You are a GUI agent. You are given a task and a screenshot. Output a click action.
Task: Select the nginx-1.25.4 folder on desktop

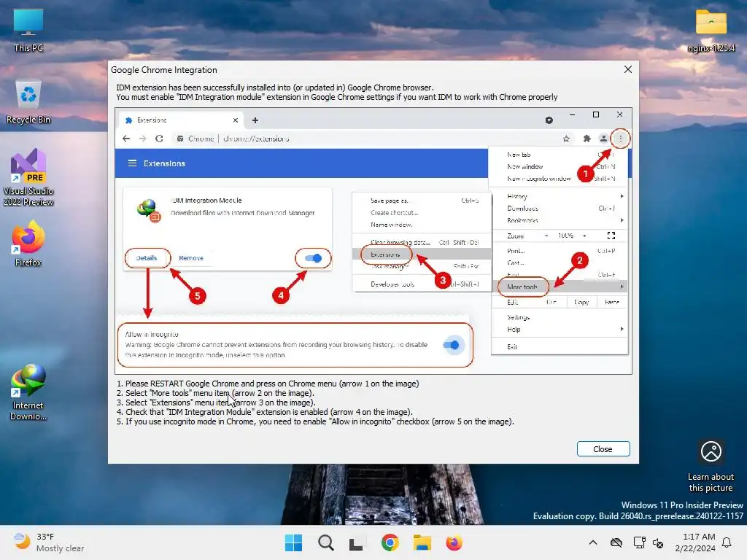711,30
